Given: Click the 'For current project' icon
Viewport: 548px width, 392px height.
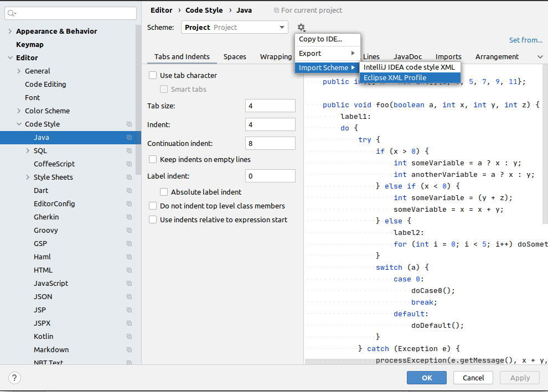Looking at the screenshot, I should point(276,11).
